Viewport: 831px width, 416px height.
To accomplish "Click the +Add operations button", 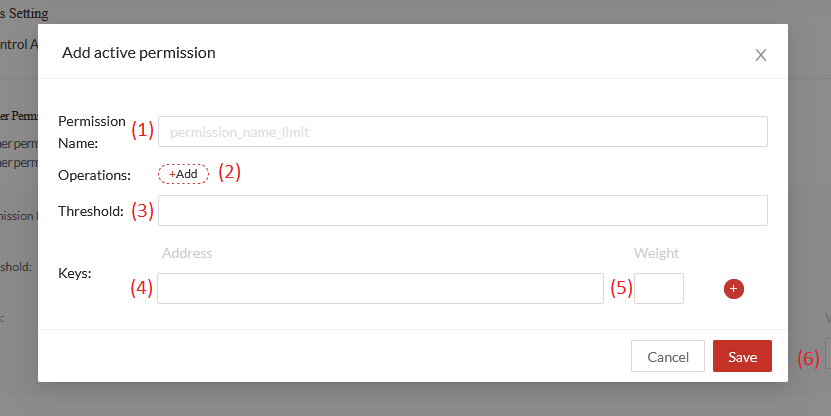I will coord(183,174).
